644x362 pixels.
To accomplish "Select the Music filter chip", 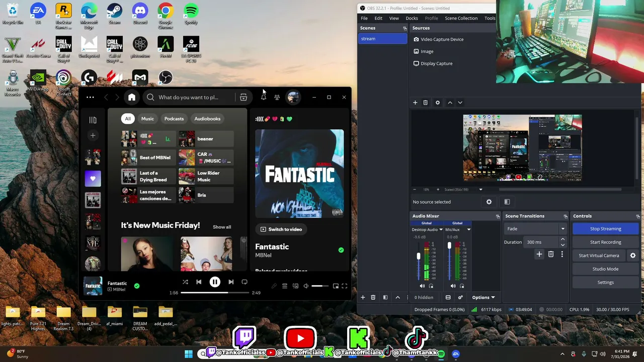I will (147, 119).
